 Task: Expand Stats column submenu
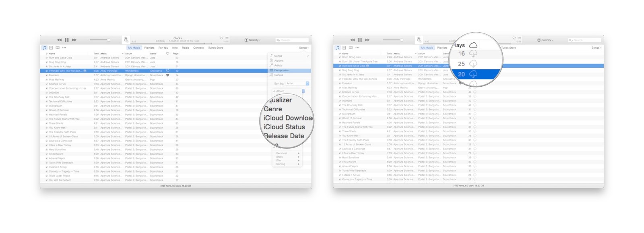287,157
